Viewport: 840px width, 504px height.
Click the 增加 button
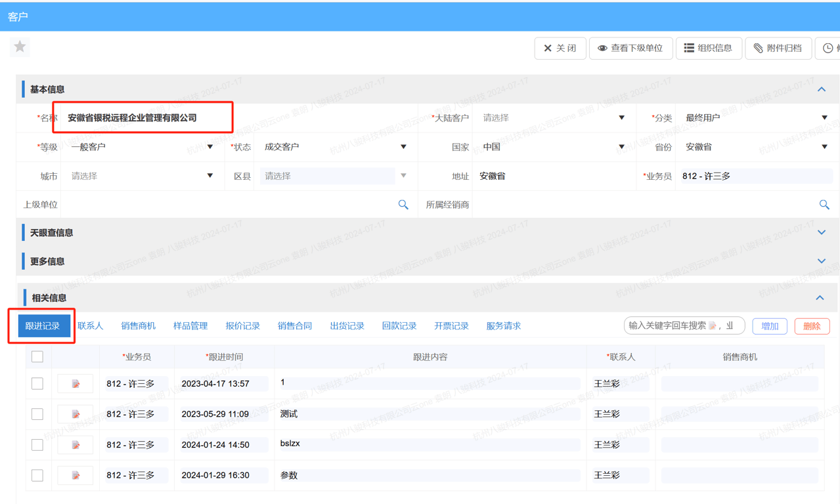click(x=769, y=326)
